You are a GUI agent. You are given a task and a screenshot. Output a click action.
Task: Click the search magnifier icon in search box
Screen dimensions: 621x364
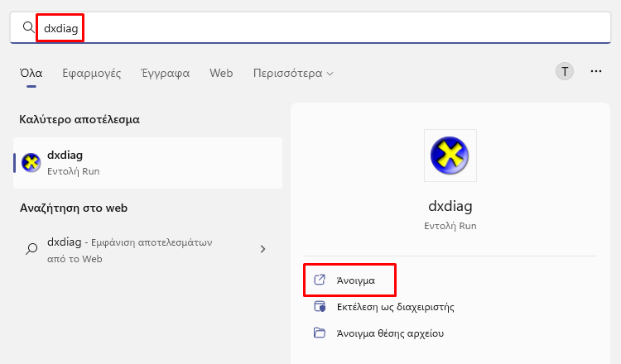28,27
